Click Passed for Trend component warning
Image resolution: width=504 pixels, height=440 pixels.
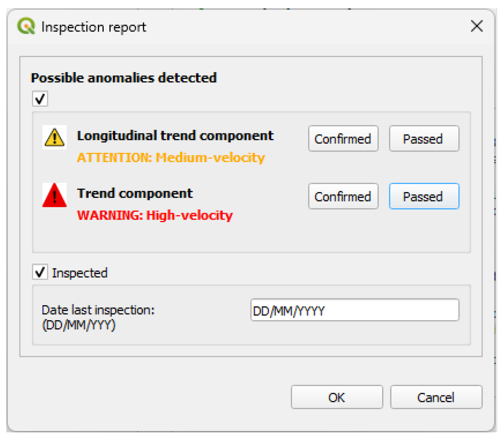pyautogui.click(x=423, y=196)
